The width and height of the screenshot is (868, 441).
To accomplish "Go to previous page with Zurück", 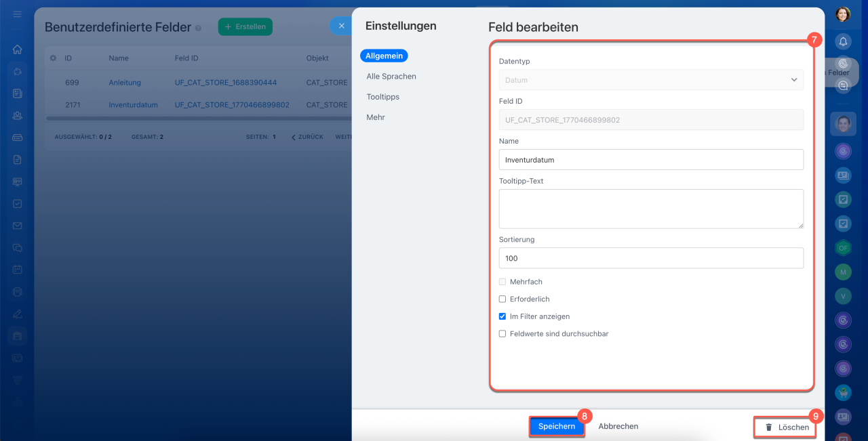I will (307, 137).
